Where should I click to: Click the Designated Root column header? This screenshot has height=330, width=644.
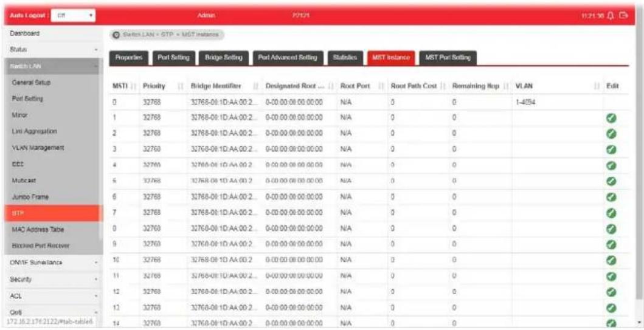(299, 86)
